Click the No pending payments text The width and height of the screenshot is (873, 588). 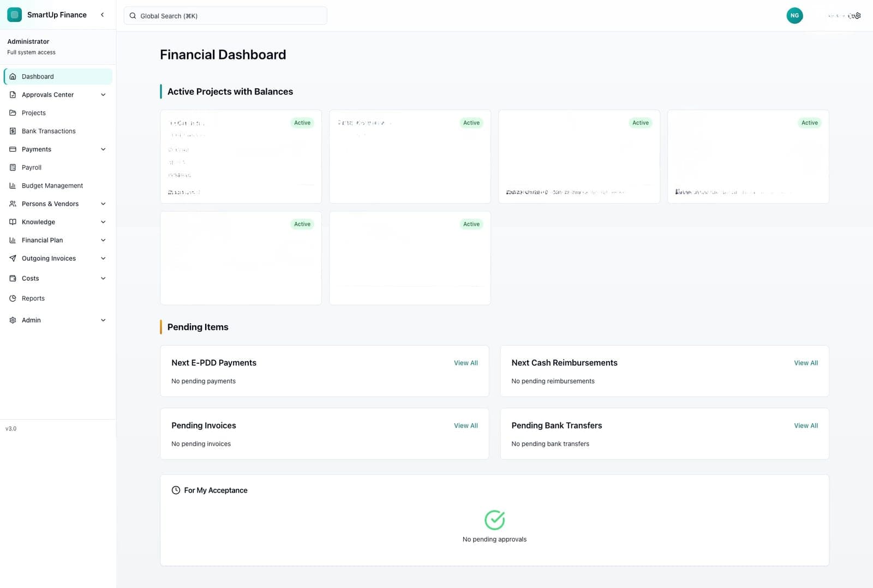click(x=204, y=381)
